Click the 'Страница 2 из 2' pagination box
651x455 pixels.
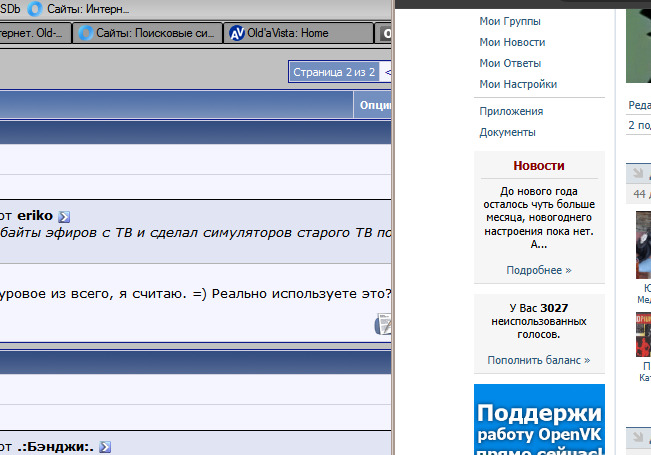click(x=334, y=72)
